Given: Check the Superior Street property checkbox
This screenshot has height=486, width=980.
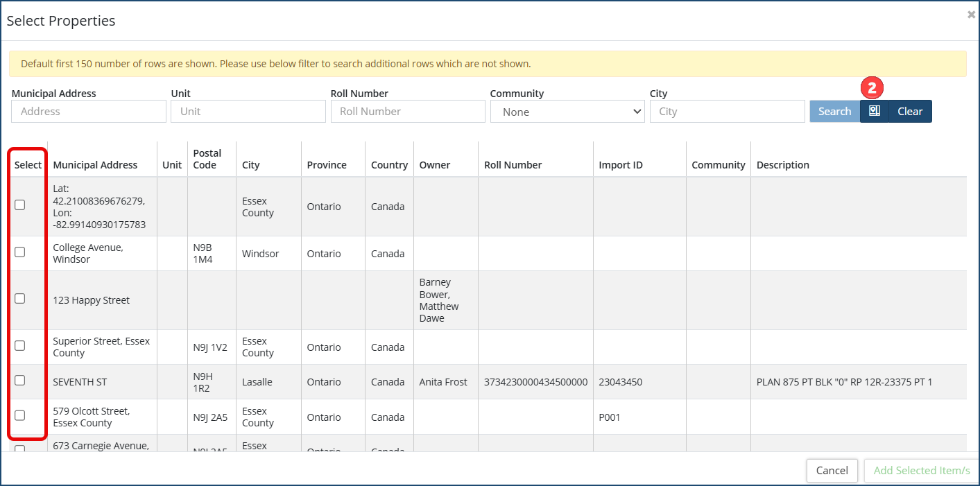Looking at the screenshot, I should coord(20,346).
